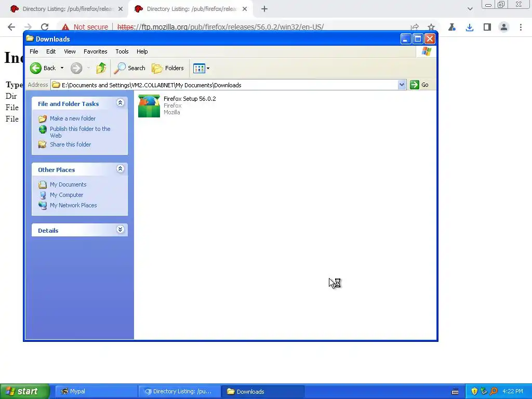The image size is (532, 399).
Task: Click the Not secure warning in address bar
Action: 85,27
